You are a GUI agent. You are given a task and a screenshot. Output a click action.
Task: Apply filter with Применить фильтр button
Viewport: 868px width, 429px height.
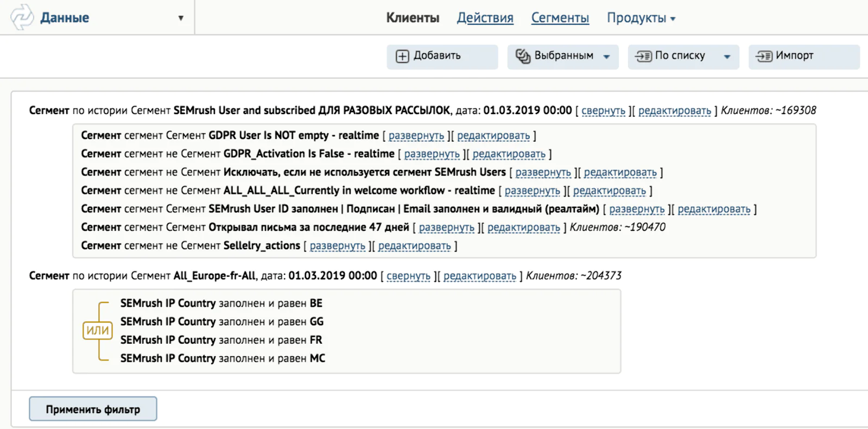(x=93, y=409)
